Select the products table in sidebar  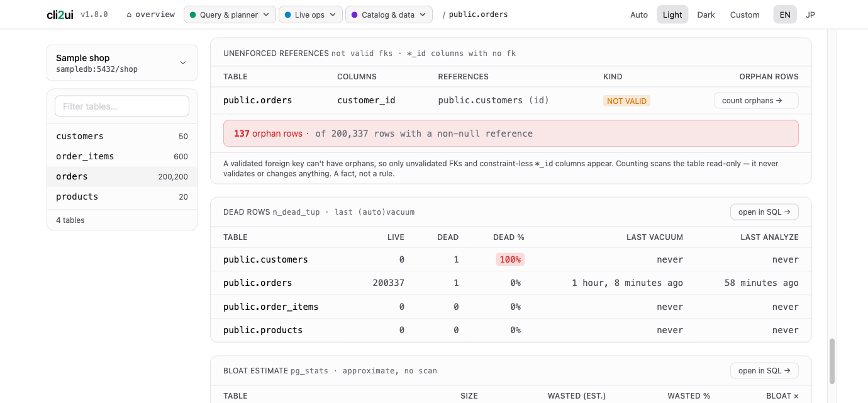122,196
